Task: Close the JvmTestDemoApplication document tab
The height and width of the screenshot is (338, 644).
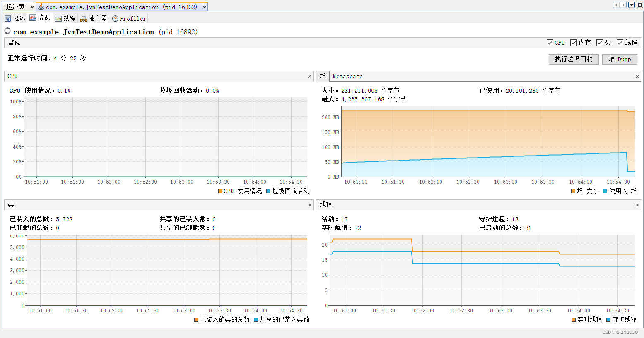Action: [x=205, y=7]
